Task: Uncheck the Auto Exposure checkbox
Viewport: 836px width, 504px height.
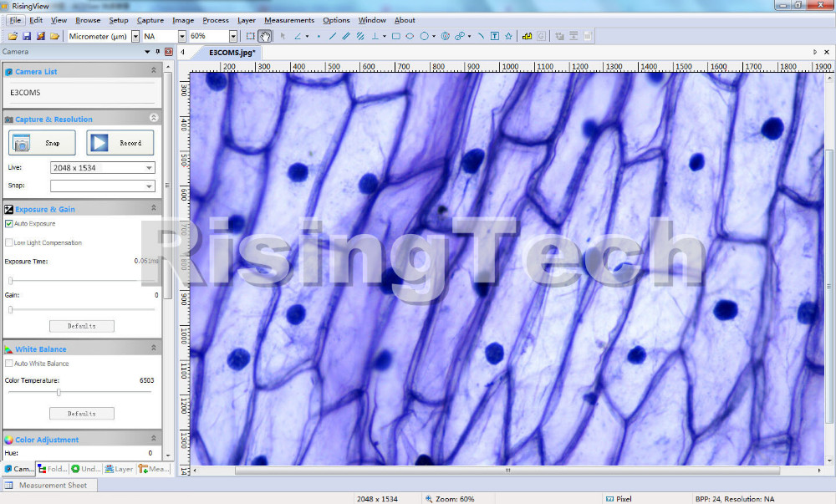Action: 9,224
